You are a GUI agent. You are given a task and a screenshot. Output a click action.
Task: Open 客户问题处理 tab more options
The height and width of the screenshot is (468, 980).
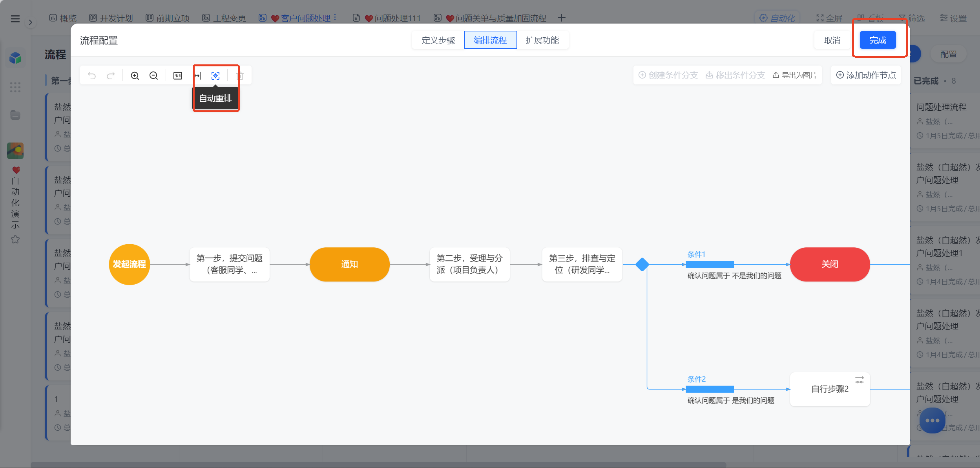point(335,18)
